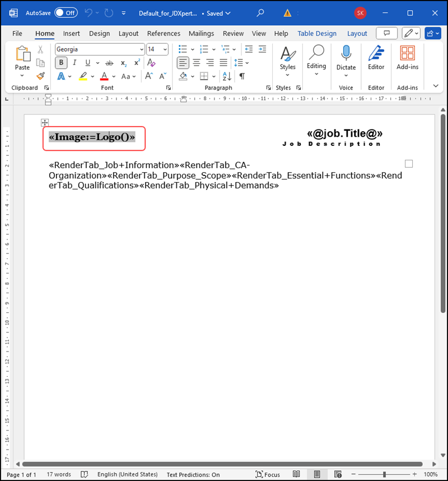Click the Clear All Formatting icon
The image size is (448, 481).
pos(151,63)
